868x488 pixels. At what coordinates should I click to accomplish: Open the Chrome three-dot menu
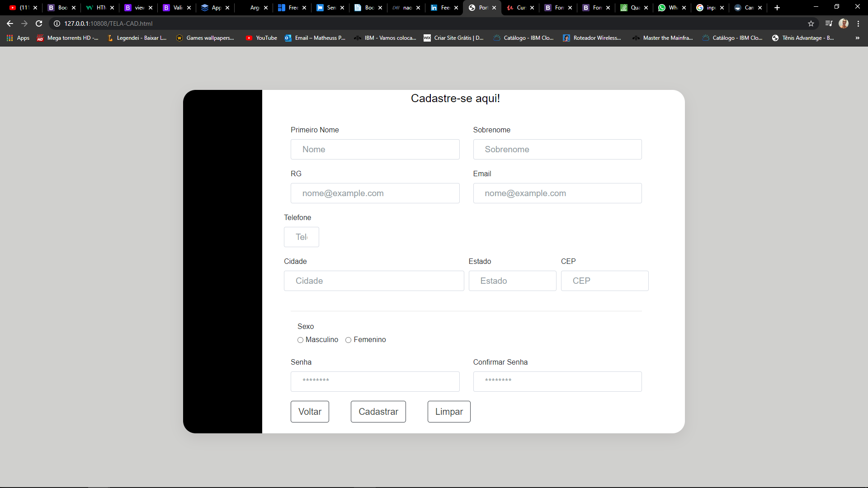(x=858, y=23)
